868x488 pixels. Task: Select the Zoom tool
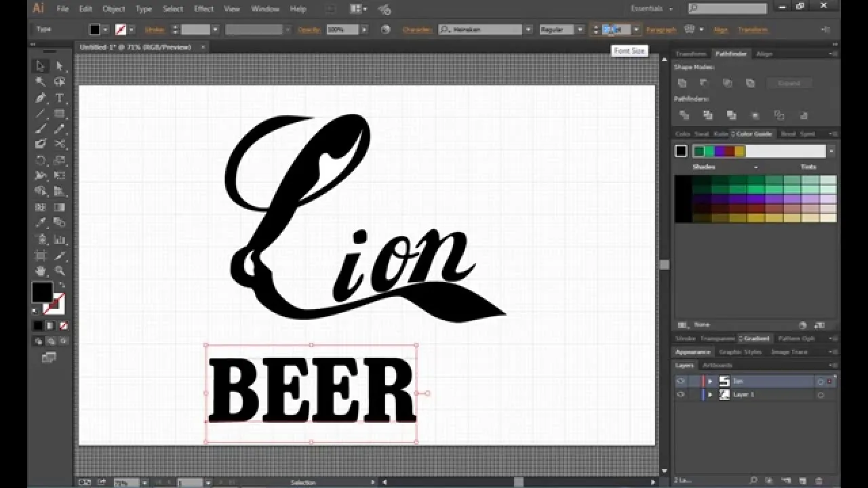coord(60,271)
